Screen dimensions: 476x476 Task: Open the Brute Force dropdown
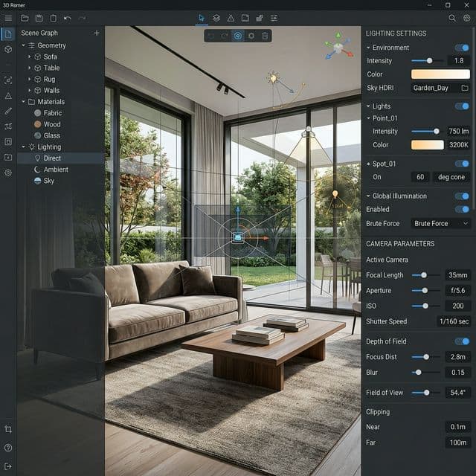(441, 223)
